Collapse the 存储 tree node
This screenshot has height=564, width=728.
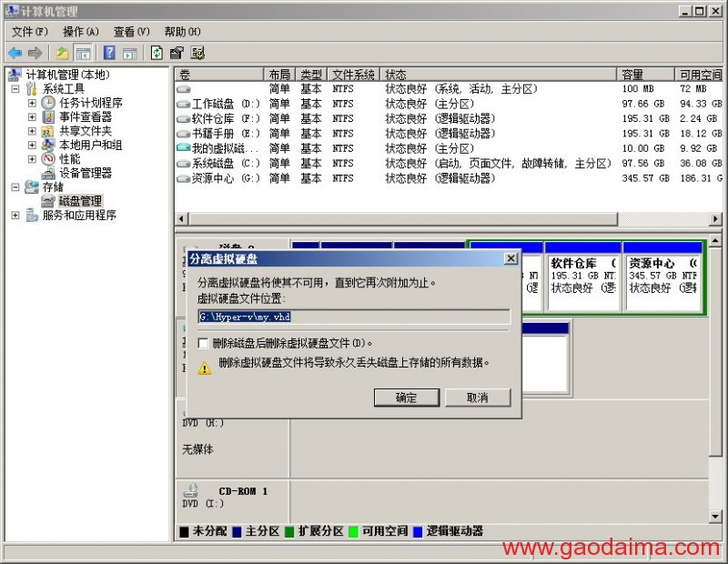15,187
